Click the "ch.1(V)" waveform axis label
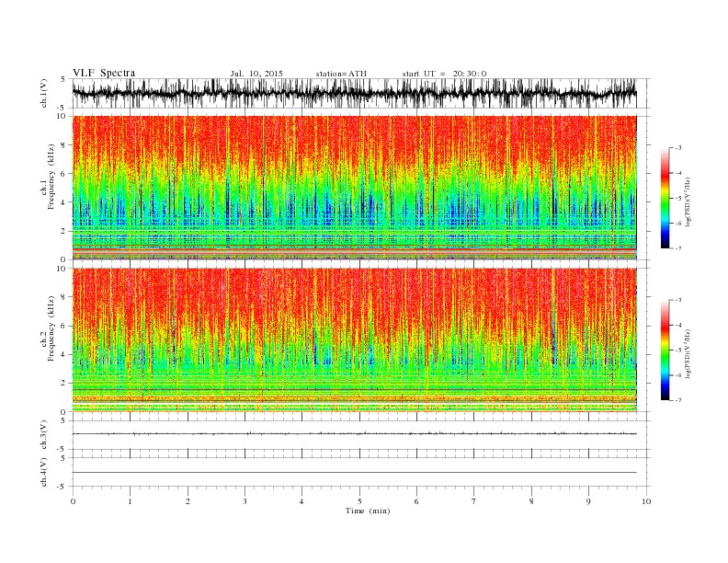Screen dimensions: 728x563 44,92
